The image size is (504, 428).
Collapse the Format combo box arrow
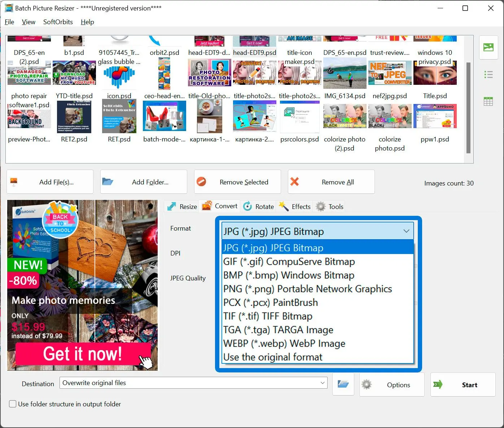coord(406,231)
